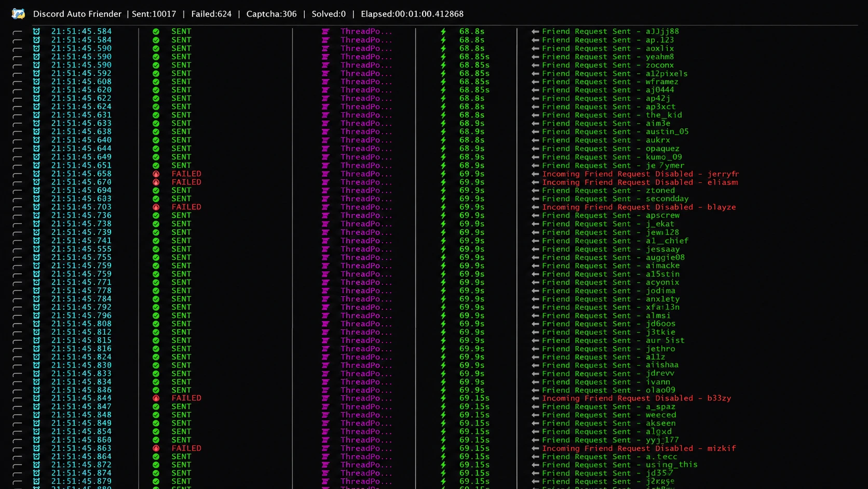Click the 'Discord Auto Friender' title text
868x489 pixels.
coord(77,14)
